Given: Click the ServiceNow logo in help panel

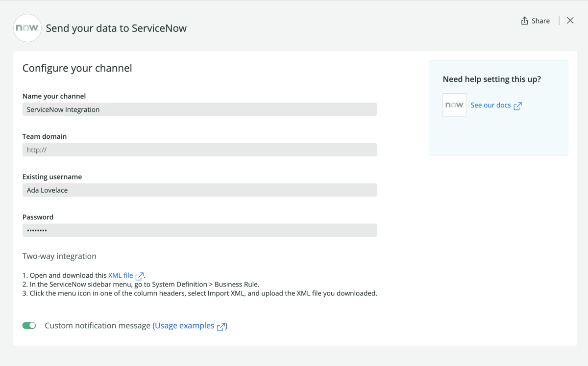Looking at the screenshot, I should pos(454,105).
